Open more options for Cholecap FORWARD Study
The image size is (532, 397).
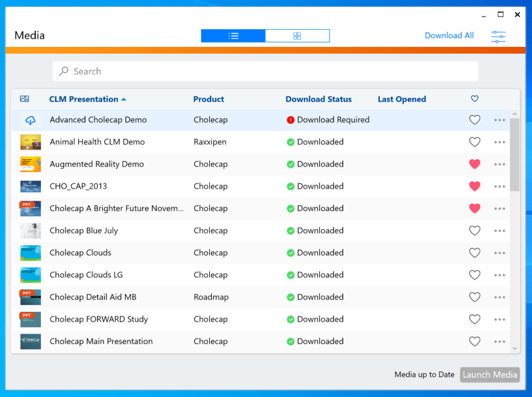tap(500, 319)
